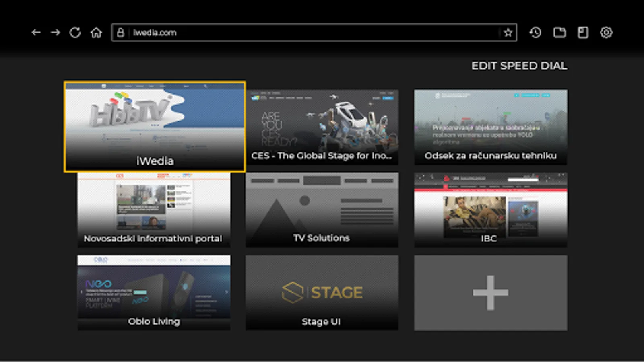Open browser settings gear
644x362 pixels.
tap(606, 33)
